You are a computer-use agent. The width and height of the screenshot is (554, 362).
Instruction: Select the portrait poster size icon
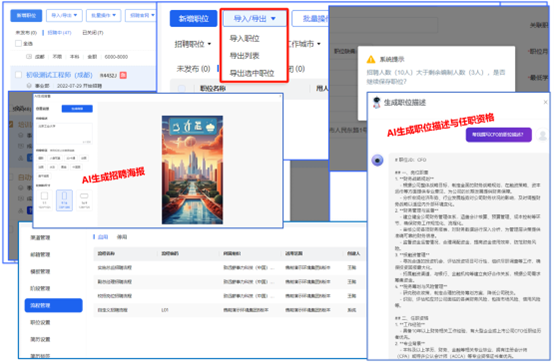64,196
